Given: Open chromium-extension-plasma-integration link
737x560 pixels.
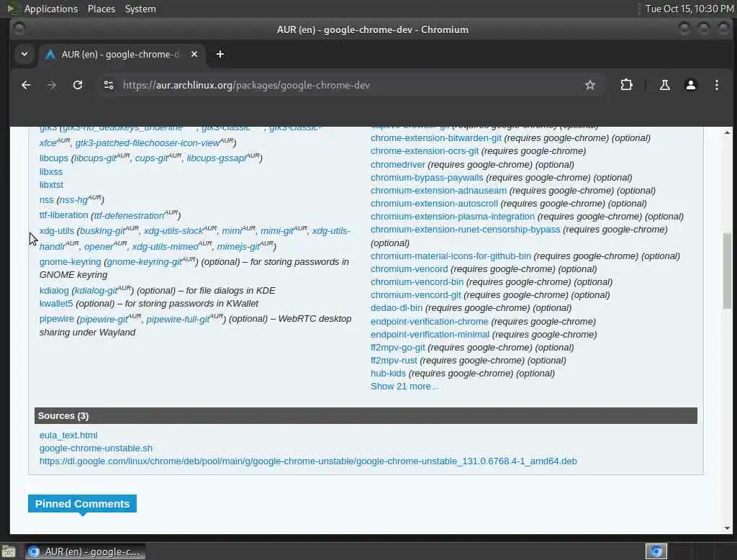Looking at the screenshot, I should point(453,216).
